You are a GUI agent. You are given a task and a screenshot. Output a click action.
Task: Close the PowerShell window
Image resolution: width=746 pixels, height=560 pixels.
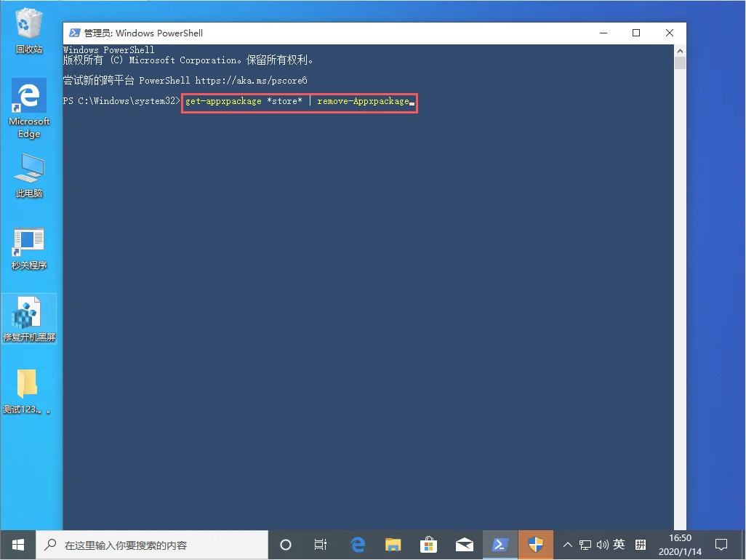click(x=670, y=33)
